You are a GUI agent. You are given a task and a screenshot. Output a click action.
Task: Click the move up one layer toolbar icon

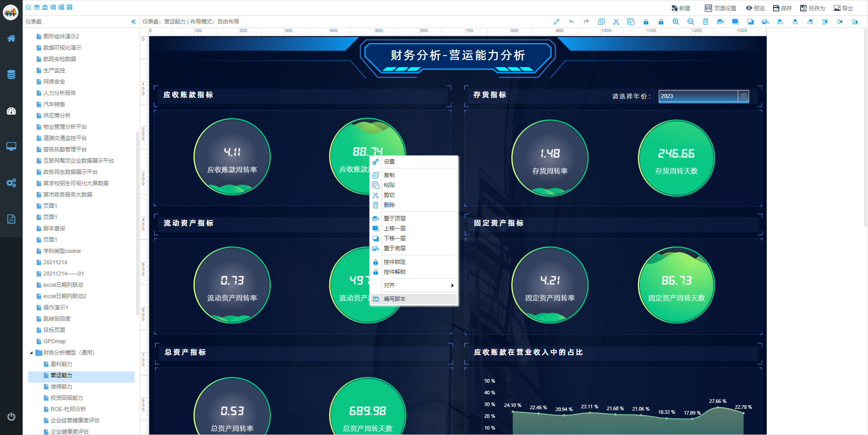[736, 22]
